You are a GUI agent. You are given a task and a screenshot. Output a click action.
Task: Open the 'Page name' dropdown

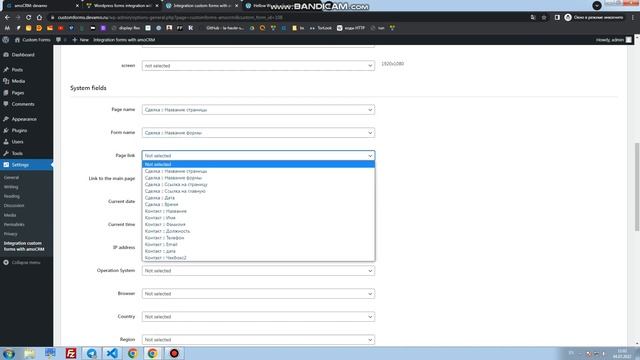(258, 110)
